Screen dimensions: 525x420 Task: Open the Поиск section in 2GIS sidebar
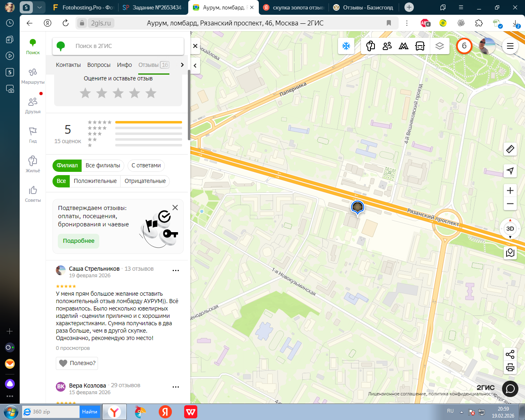point(33,46)
